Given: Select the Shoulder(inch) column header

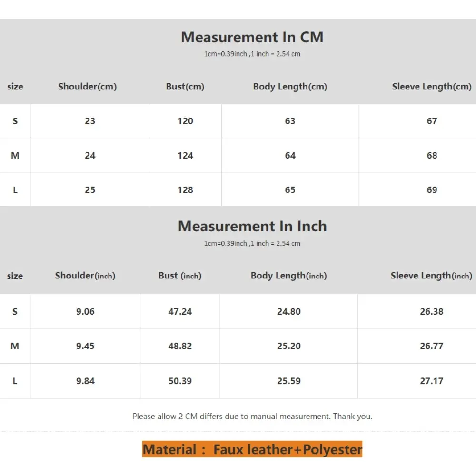Looking at the screenshot, I should pos(85,276).
